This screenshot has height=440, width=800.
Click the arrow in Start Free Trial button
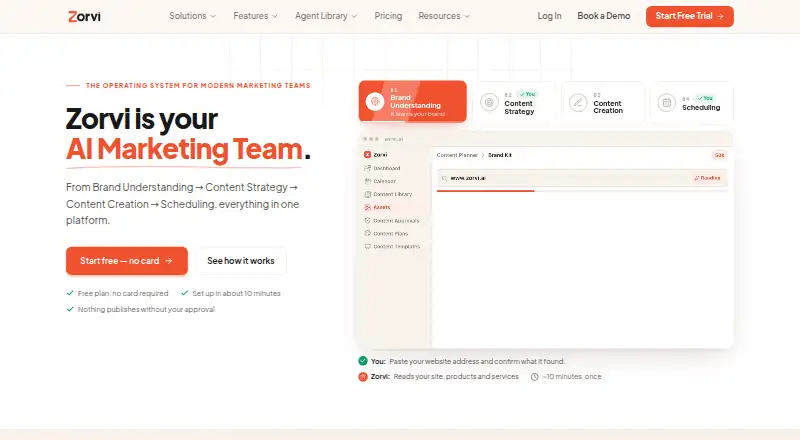(720, 16)
